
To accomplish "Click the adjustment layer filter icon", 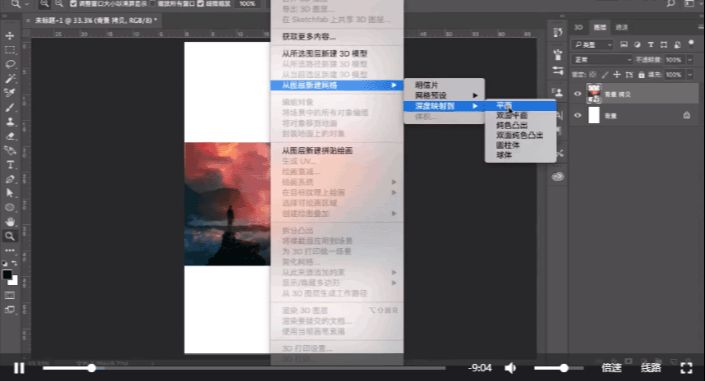I will (637, 45).
